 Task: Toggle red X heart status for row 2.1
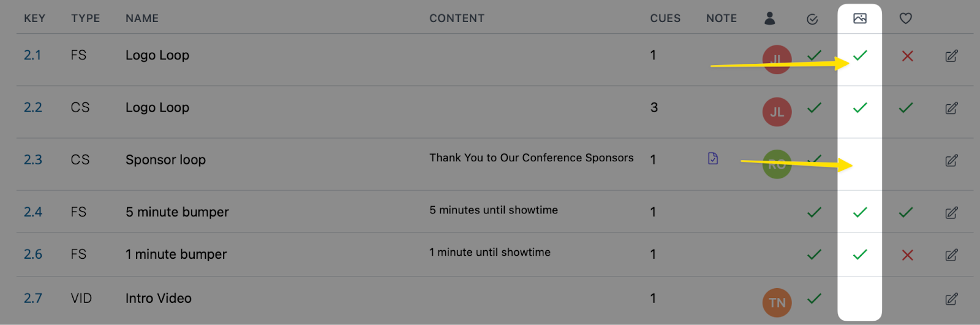pos(908,56)
